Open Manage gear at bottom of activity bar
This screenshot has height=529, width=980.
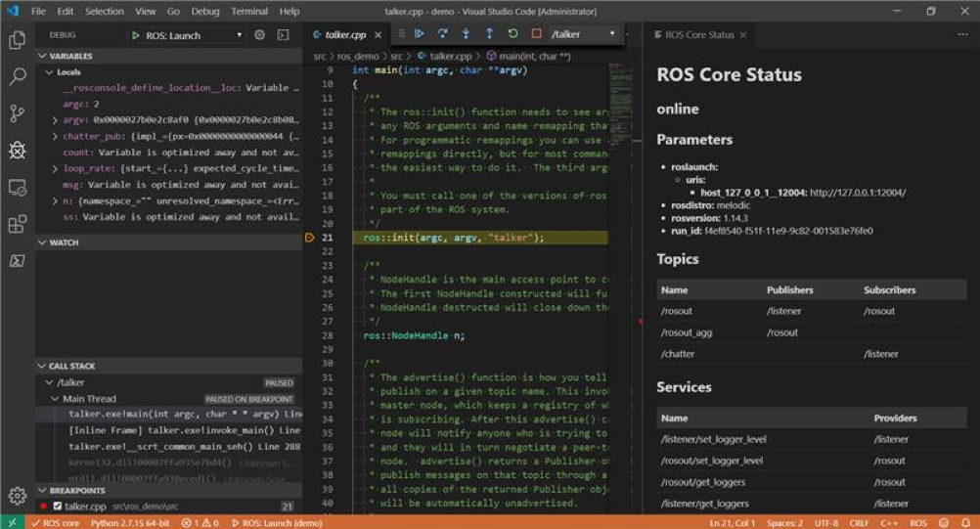coord(17,496)
